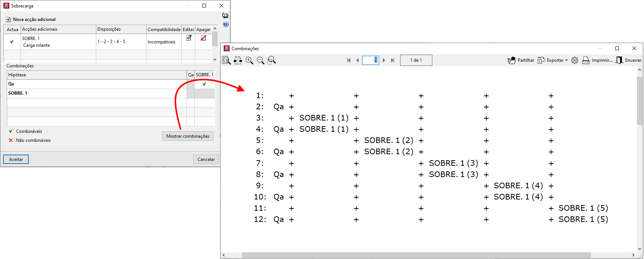Activate zoom to selected area tool
The width and height of the screenshot is (644, 259).
point(272,60)
